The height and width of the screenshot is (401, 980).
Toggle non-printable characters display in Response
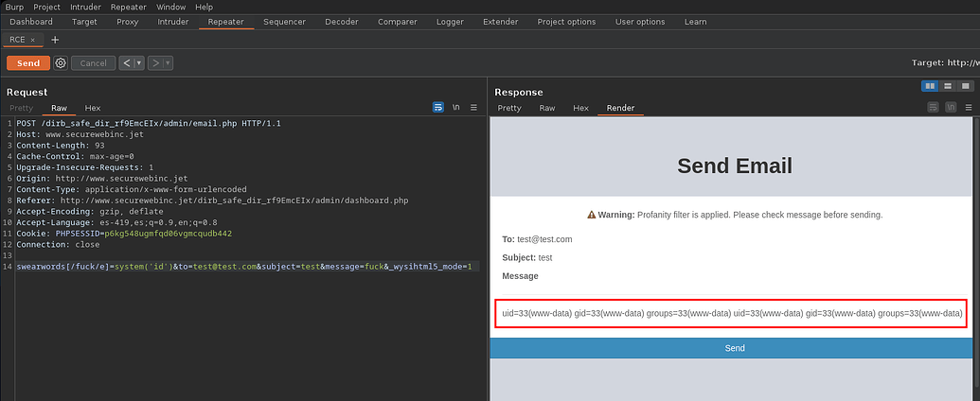pyautogui.click(x=951, y=108)
